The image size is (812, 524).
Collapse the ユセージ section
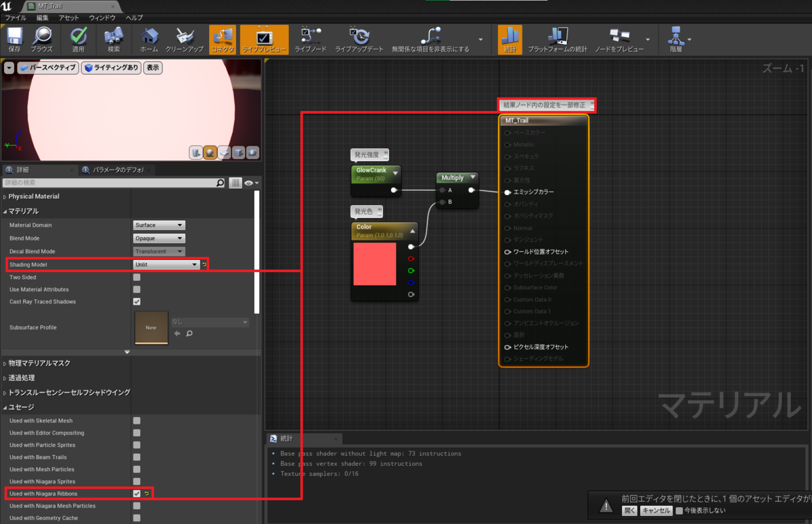click(x=5, y=407)
